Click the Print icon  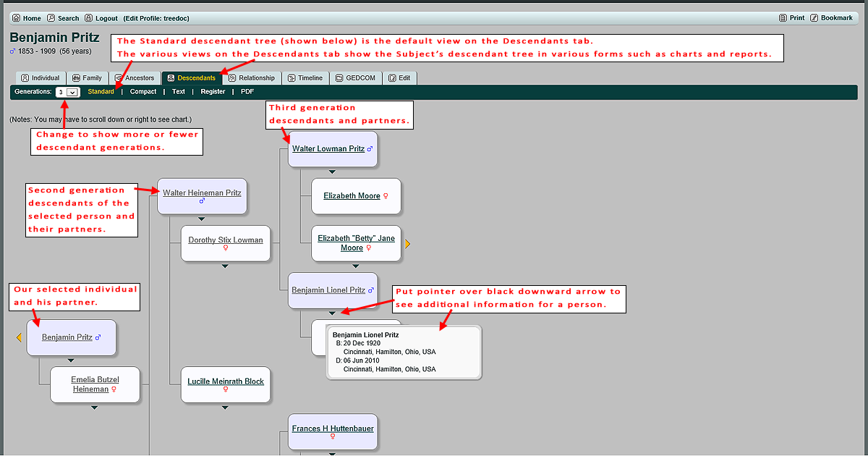click(x=783, y=18)
